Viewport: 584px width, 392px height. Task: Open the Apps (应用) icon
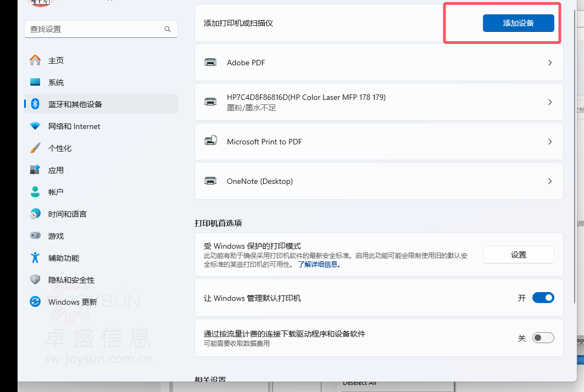pos(35,170)
